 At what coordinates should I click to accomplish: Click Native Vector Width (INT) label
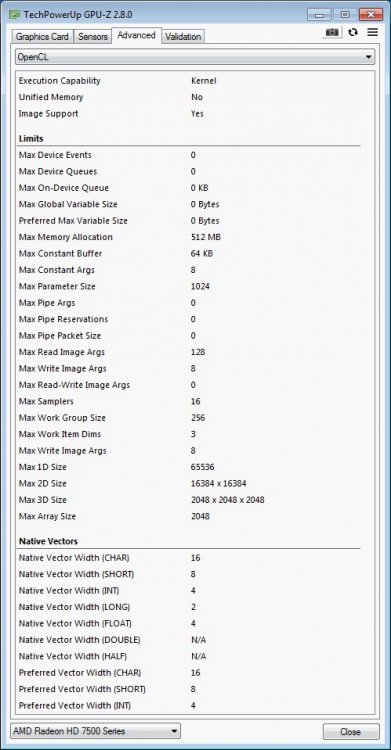coord(69,591)
